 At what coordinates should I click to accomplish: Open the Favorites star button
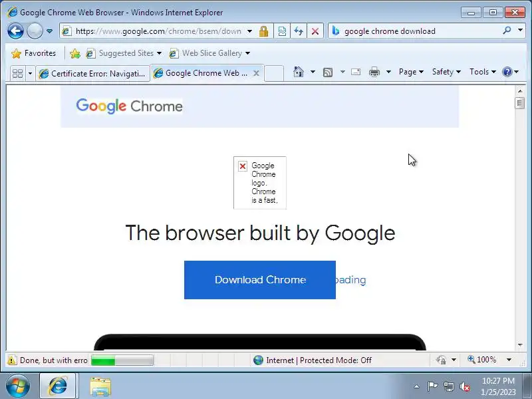[33, 53]
